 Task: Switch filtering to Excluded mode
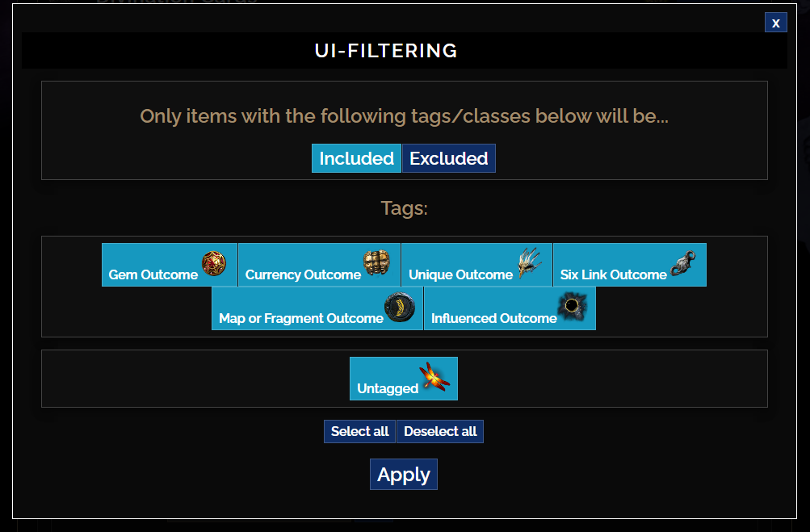pyautogui.click(x=448, y=157)
